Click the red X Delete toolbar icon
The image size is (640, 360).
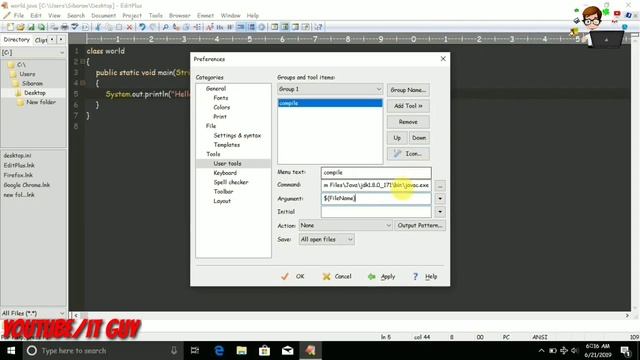(129, 27)
